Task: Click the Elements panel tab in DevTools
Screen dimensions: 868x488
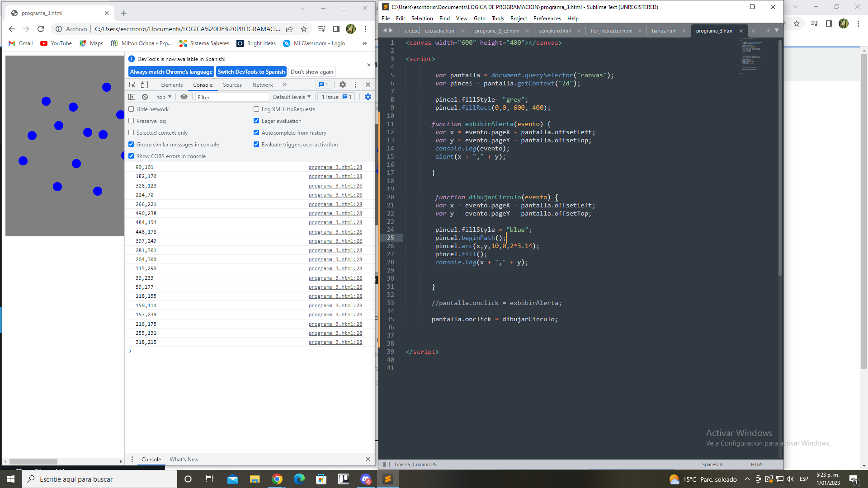Action: [x=172, y=84]
